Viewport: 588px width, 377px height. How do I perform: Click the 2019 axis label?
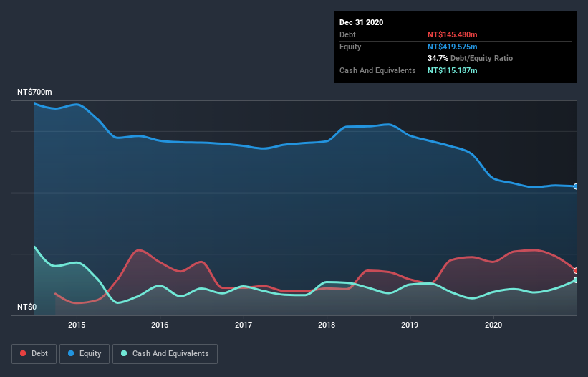410,325
